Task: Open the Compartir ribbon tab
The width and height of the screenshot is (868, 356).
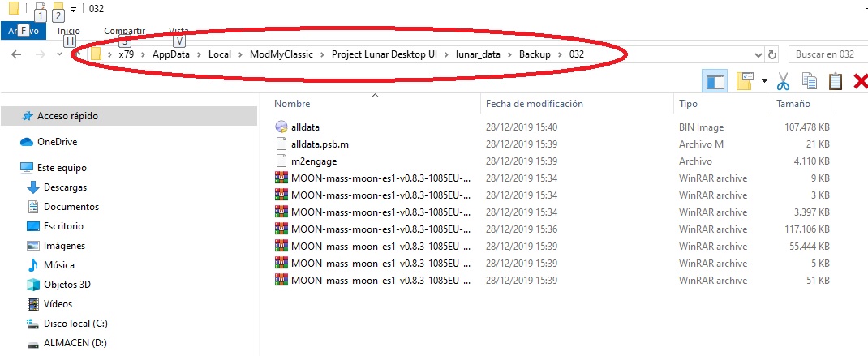Action: click(x=125, y=31)
